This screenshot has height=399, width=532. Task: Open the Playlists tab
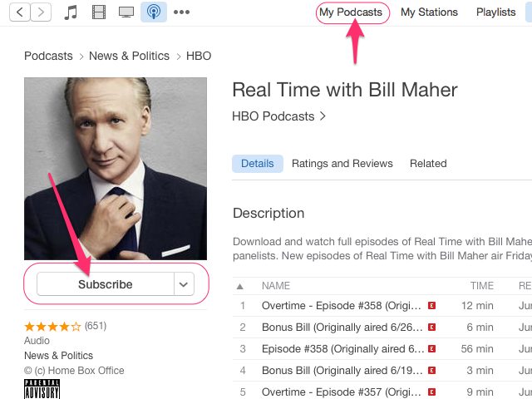495,12
